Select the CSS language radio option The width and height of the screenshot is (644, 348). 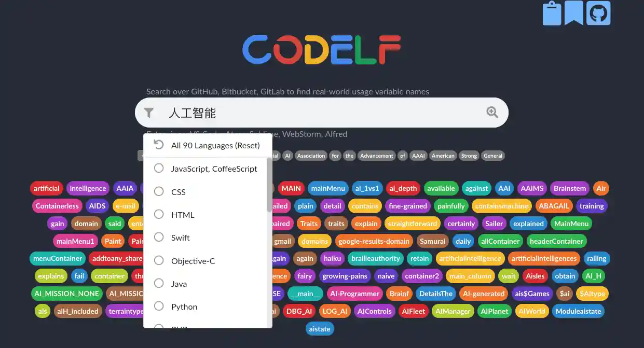click(159, 191)
